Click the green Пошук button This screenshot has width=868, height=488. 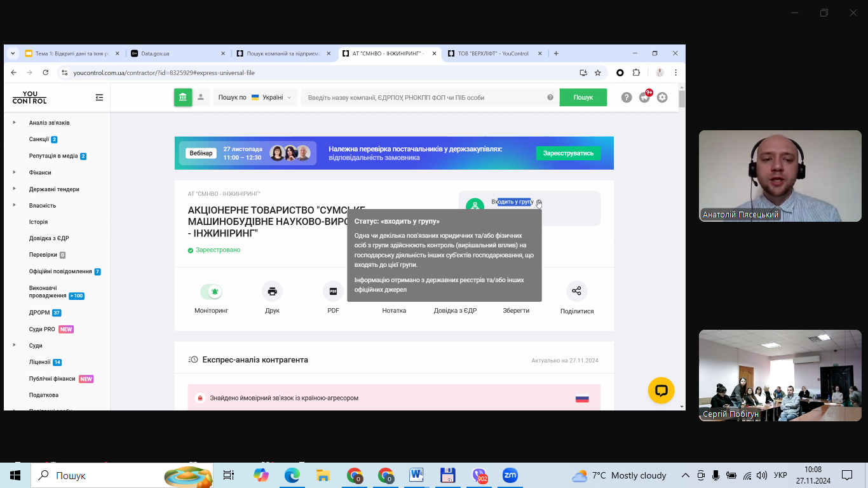(x=583, y=97)
